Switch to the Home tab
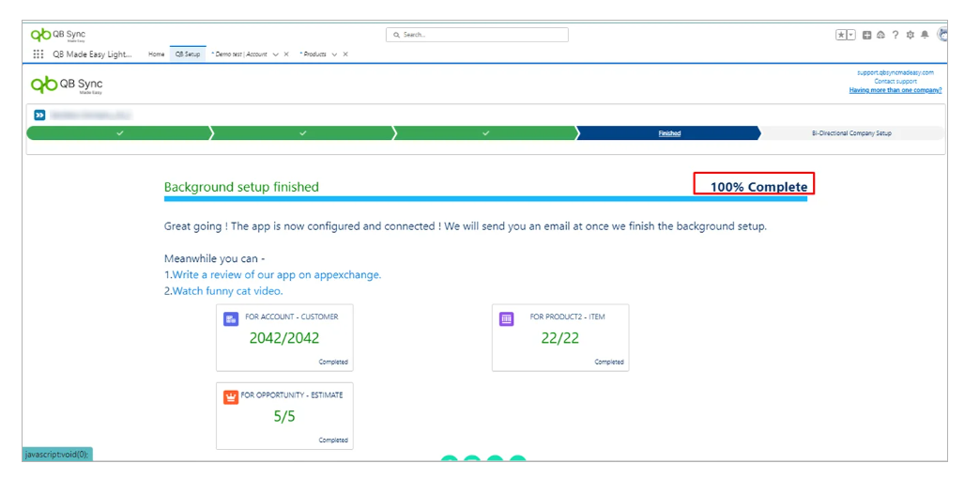Image resolution: width=980 pixels, height=479 pixels. click(x=156, y=54)
